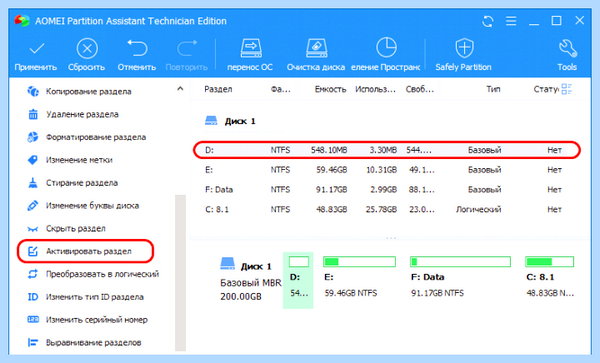Select the D: partition row
The width and height of the screenshot is (600, 363).
[387, 150]
